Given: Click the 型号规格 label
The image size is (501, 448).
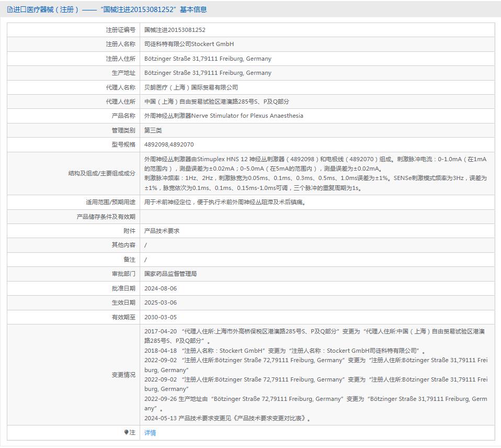Looking at the screenshot, I should (123, 144).
